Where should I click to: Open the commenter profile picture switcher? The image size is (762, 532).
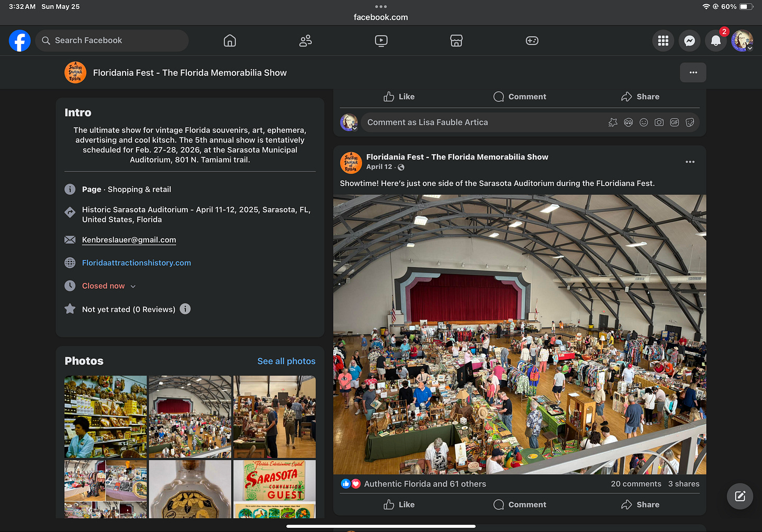(x=349, y=122)
